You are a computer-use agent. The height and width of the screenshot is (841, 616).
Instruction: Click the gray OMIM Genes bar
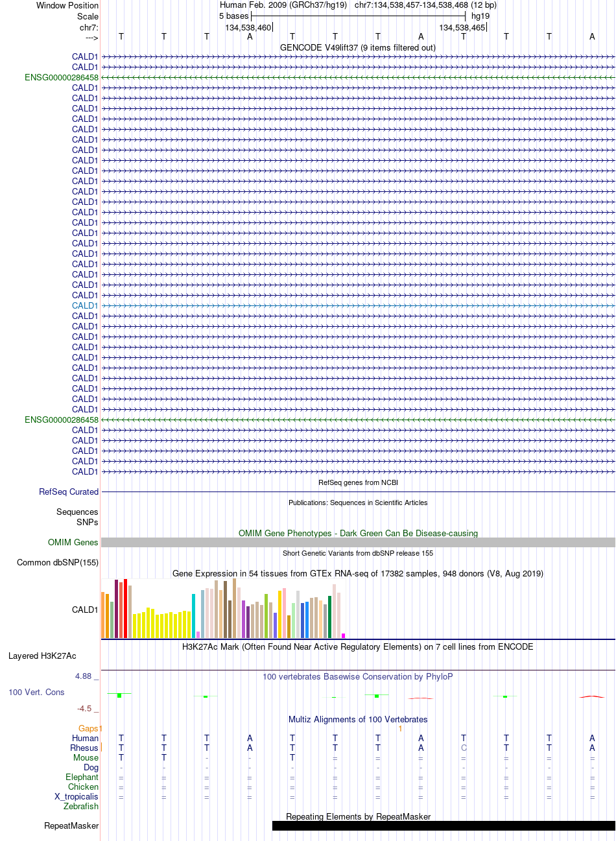pos(358,542)
